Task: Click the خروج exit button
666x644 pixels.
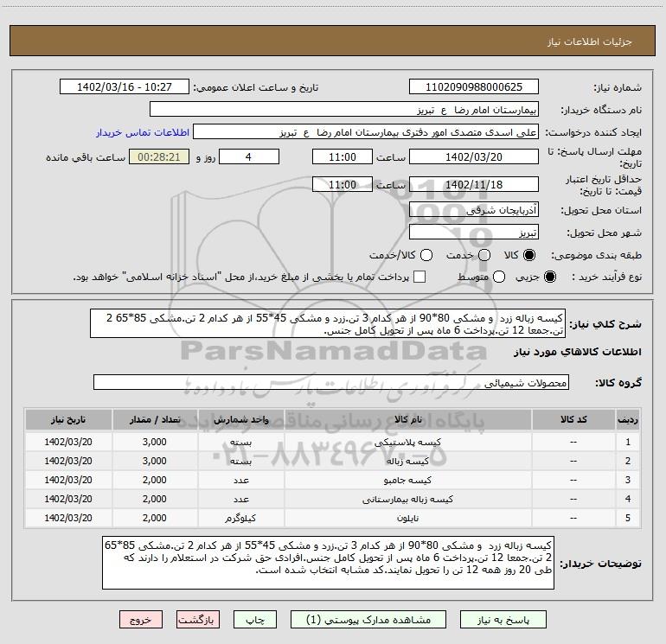Action: click(141, 620)
